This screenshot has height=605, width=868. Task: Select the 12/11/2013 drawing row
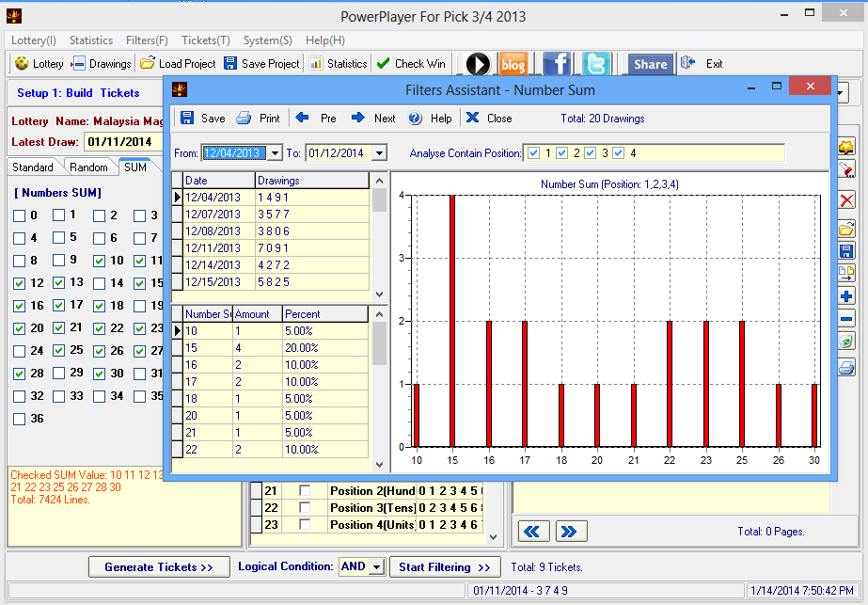point(270,248)
